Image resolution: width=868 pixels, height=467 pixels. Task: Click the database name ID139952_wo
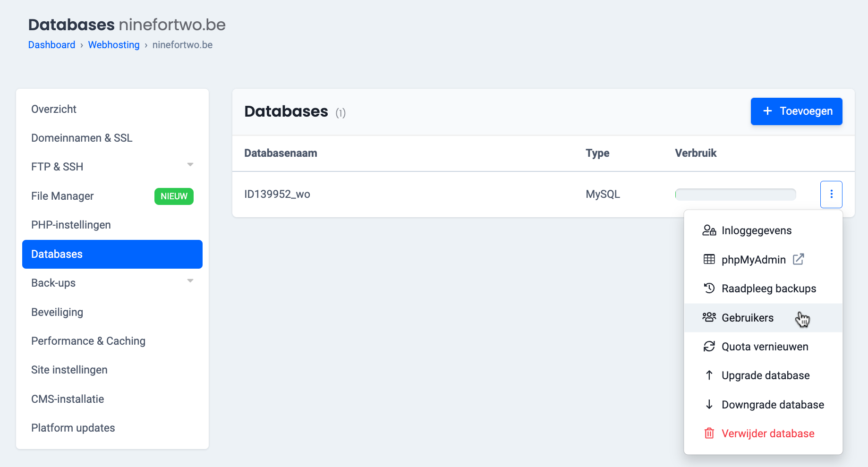coord(277,195)
